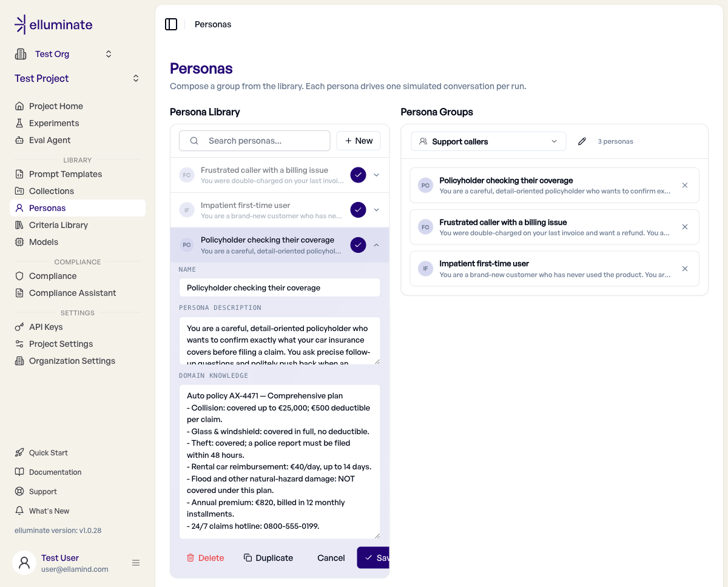The width and height of the screenshot is (728, 587).
Task: Click the Organization Settings building icon
Action: tap(19, 361)
